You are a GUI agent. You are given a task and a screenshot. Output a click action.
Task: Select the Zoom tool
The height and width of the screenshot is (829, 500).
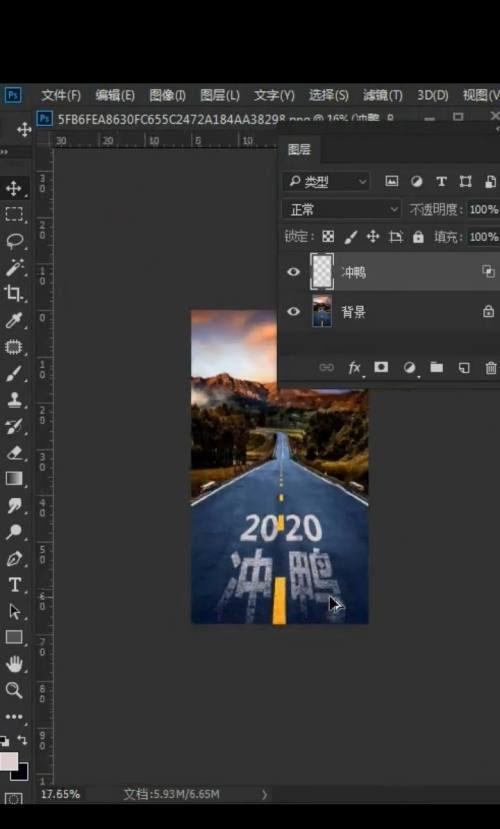pyautogui.click(x=14, y=690)
